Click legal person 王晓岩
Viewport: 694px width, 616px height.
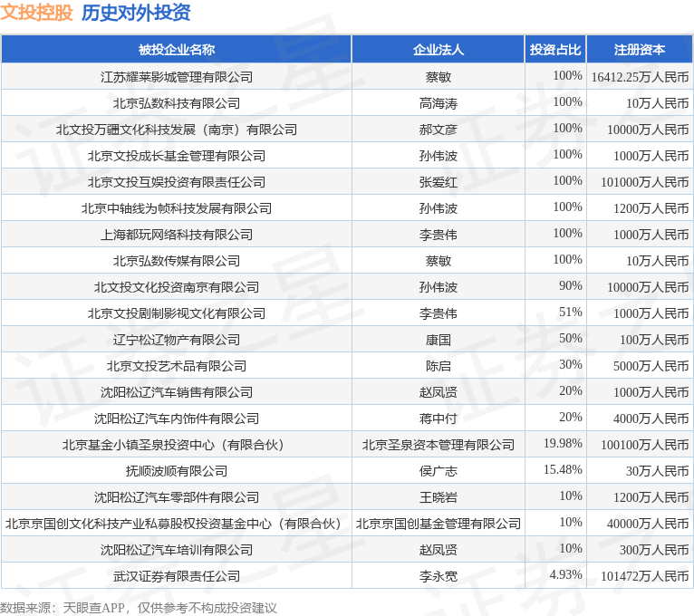click(439, 497)
